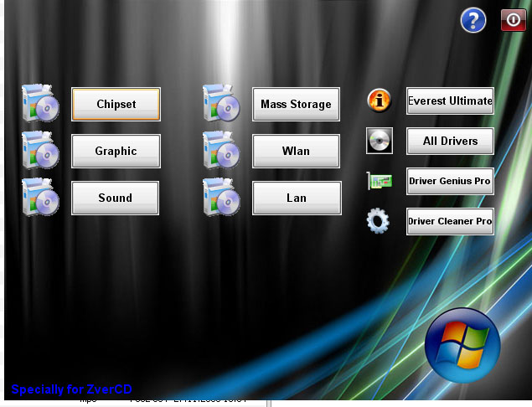The height and width of the screenshot is (407, 532).
Task: Click the software disc icon beside Graphic
Action: 40,150
